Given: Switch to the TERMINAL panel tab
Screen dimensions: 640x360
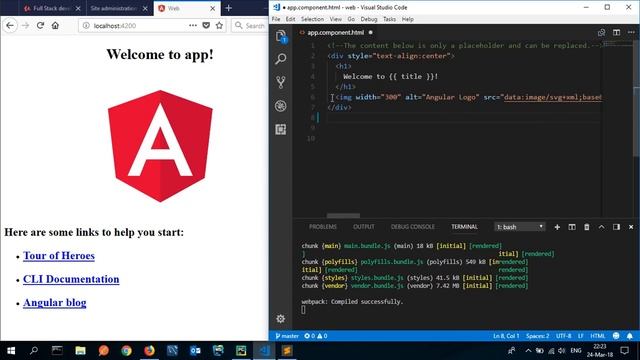Looking at the screenshot, I should (x=464, y=227).
